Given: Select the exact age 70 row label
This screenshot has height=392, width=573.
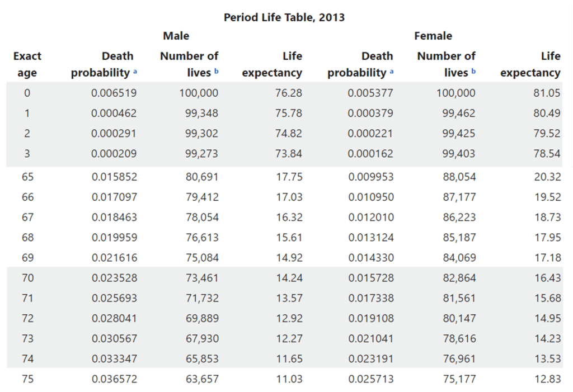Looking at the screenshot, I should [x=27, y=278].
